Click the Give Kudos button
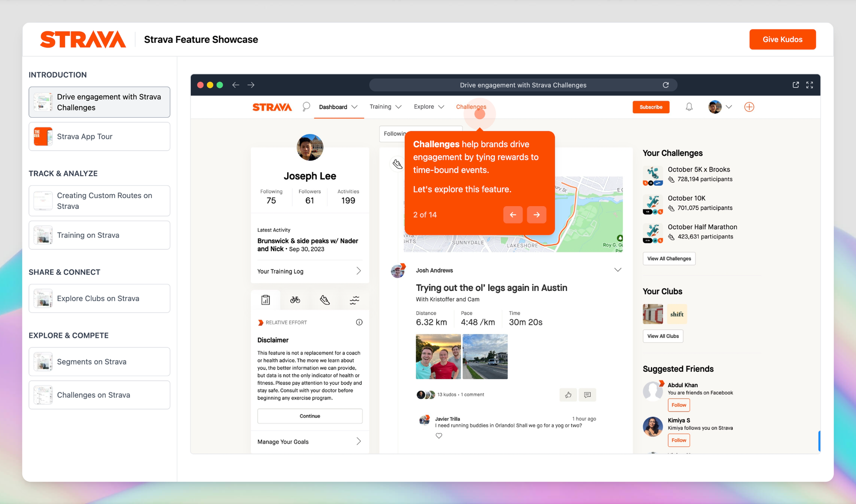 click(782, 39)
